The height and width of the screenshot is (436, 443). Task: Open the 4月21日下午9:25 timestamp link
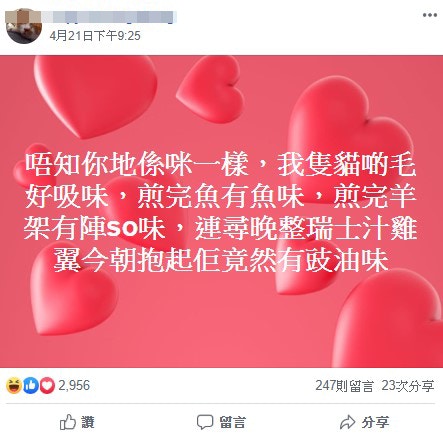tap(95, 36)
